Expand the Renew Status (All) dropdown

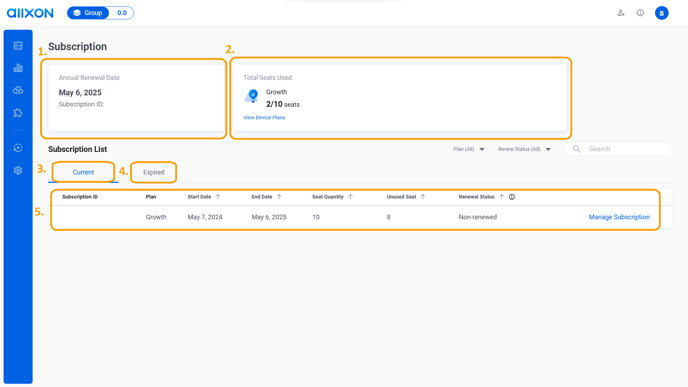(x=524, y=149)
